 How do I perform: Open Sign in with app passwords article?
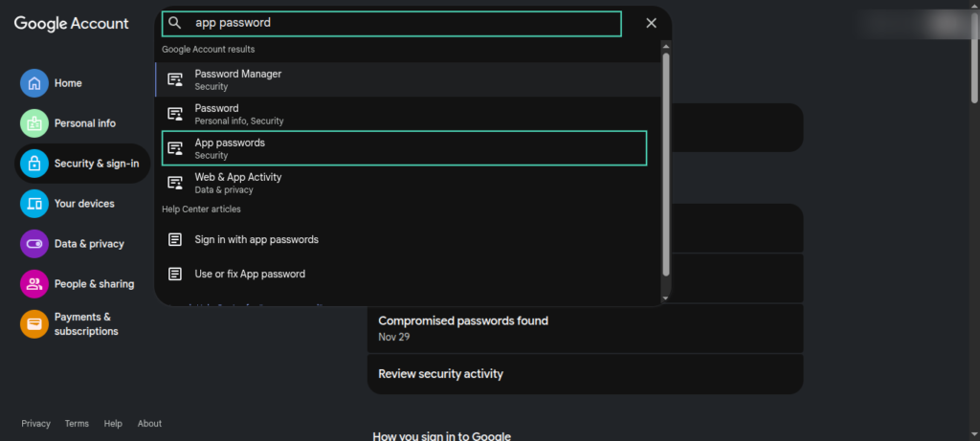pos(256,239)
